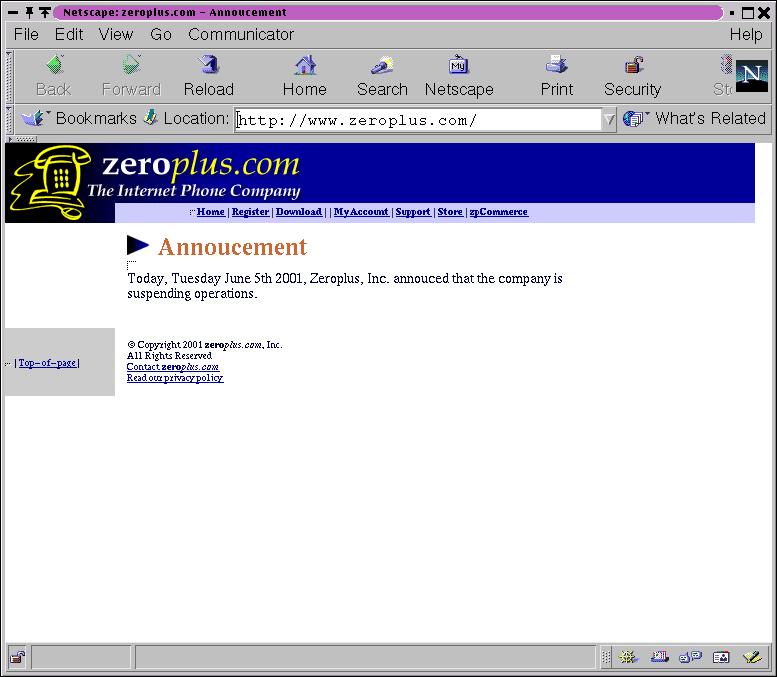
Task: Click the zeroplus telephone logo
Action: pyautogui.click(x=50, y=182)
